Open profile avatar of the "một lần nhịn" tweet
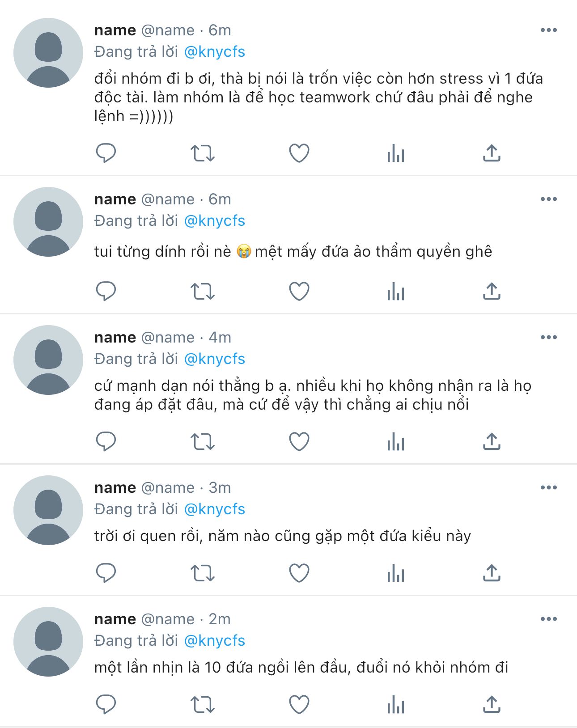This screenshot has width=577, height=728. pos(48,642)
